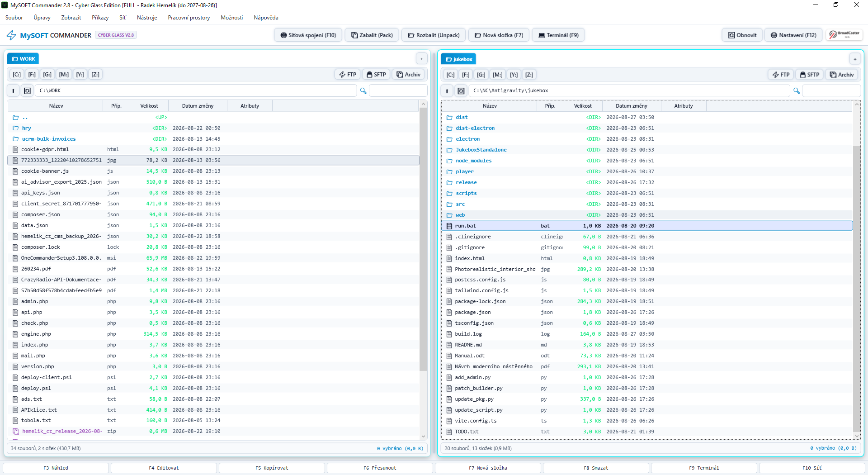Click search icon in right jukebox panel
The width and height of the screenshot is (868, 475).
(x=797, y=91)
